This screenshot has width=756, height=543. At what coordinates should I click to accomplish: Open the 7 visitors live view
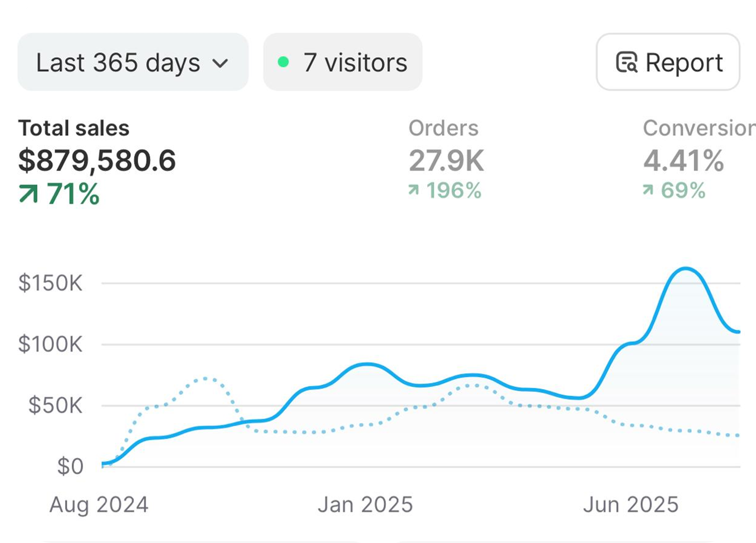click(x=343, y=62)
